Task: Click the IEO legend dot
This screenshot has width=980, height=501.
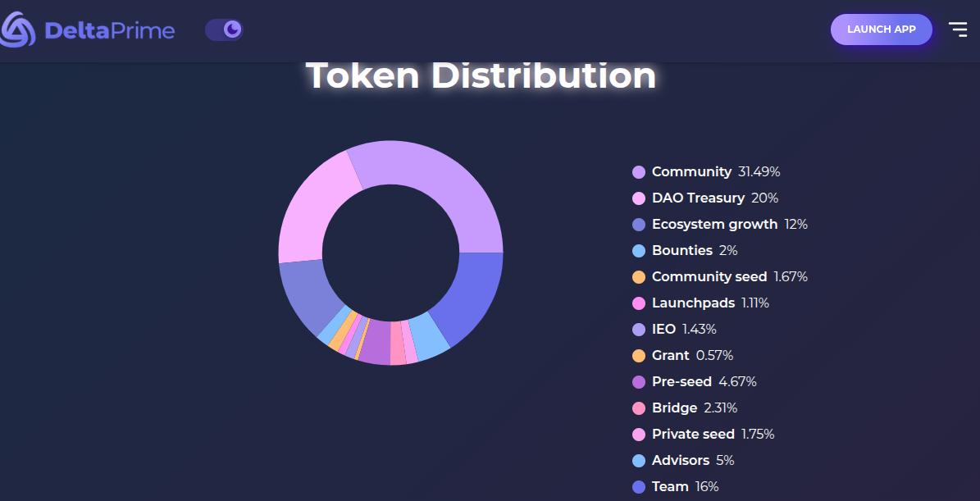Action: [639, 330]
